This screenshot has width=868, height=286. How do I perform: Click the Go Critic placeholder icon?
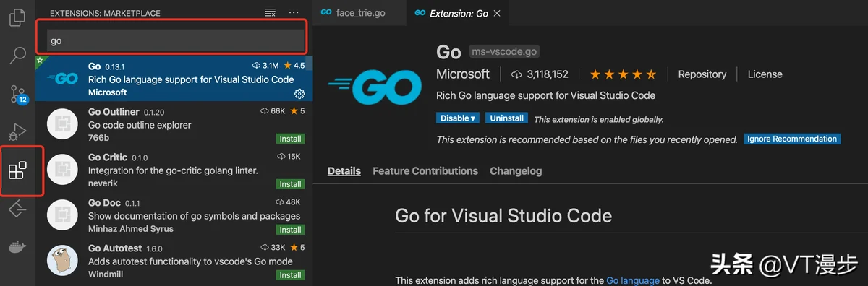pos(62,170)
